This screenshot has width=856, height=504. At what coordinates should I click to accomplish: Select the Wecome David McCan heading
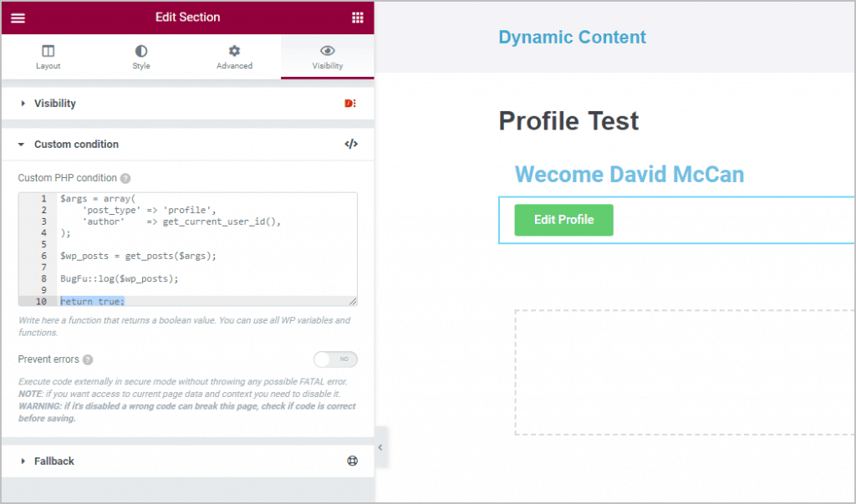point(629,175)
